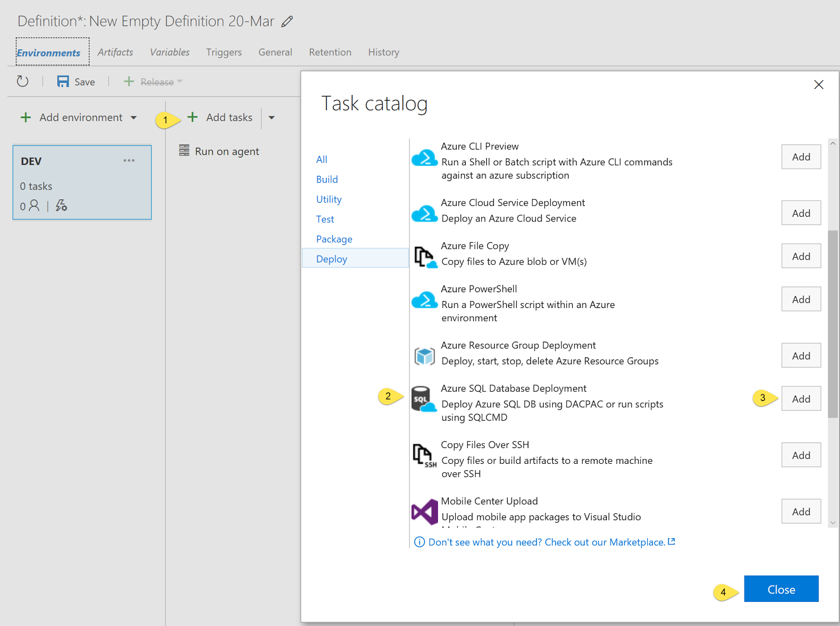Click the Save icon on the toolbar
The image size is (840, 626).
click(x=63, y=81)
